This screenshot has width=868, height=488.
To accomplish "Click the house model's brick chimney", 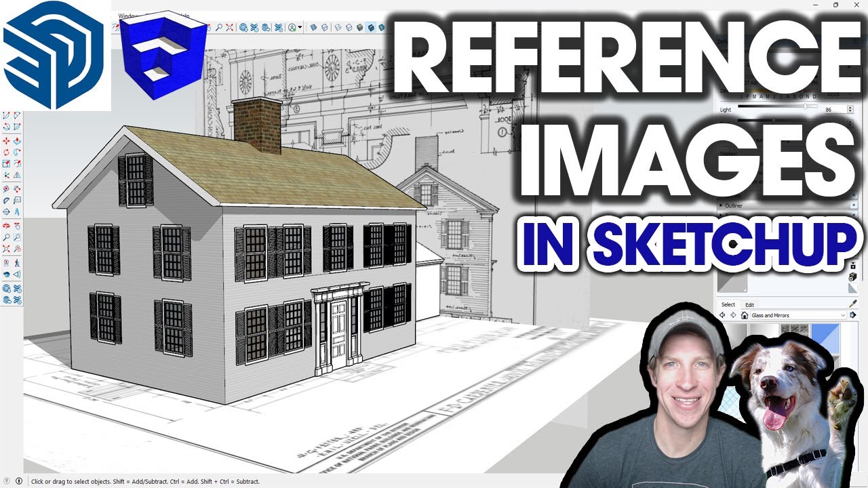I will [257, 126].
